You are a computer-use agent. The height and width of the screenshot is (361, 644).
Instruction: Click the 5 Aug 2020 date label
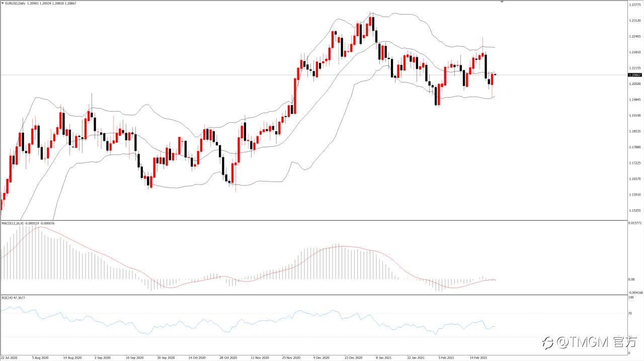[x=40, y=358]
